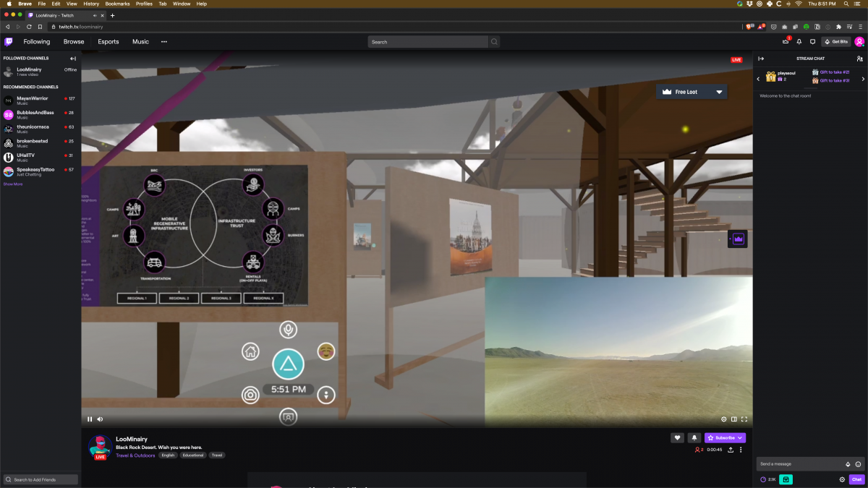This screenshot has width=868, height=488.
Task: Show next gift leaderboard entry
Action: [863, 78]
